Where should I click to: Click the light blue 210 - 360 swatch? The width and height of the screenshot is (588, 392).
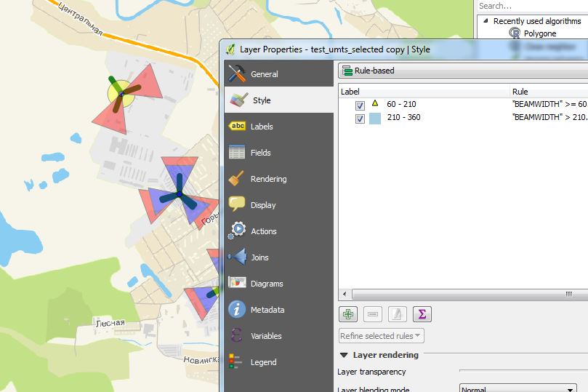coord(375,119)
